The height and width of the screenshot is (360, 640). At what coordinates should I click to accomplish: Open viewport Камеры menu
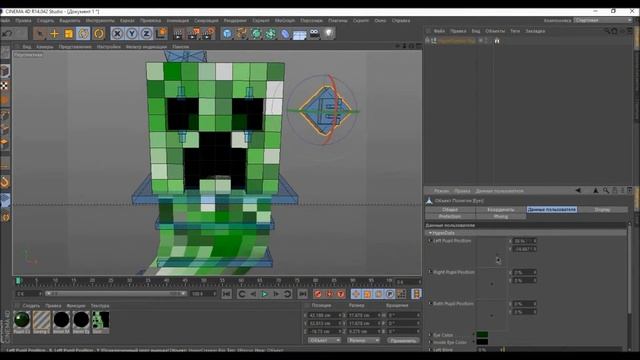pos(44,47)
